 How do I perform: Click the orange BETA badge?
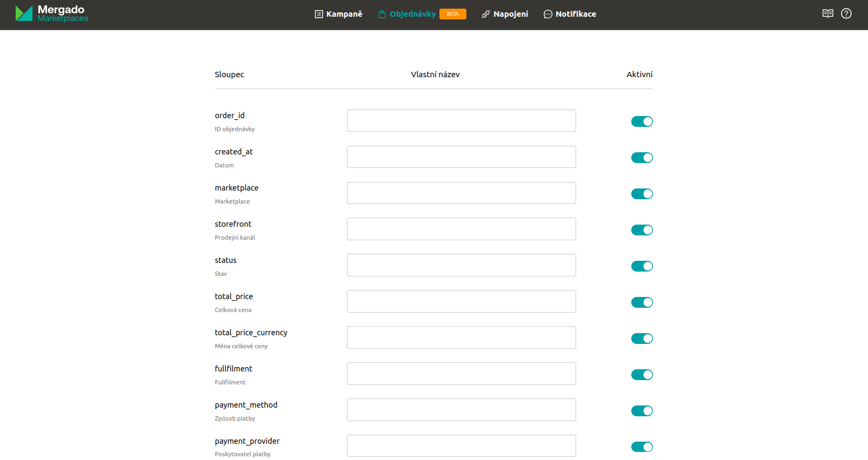[452, 14]
